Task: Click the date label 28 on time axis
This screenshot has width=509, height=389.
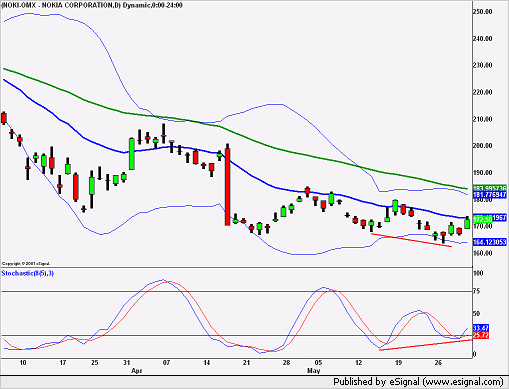Action: [x=286, y=363]
